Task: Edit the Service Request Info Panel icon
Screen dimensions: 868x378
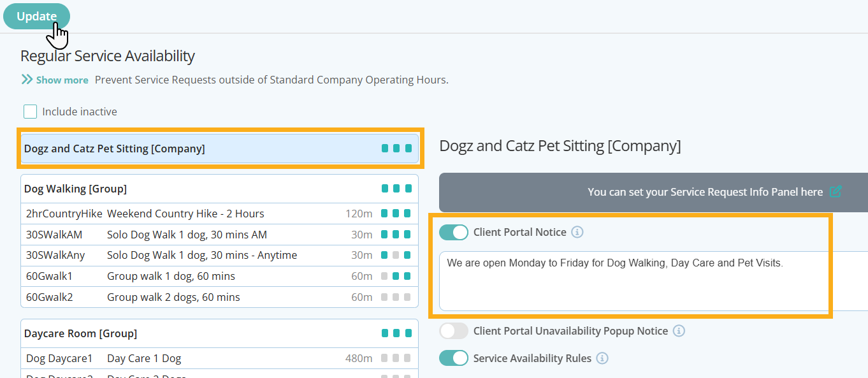Action: pos(835,191)
